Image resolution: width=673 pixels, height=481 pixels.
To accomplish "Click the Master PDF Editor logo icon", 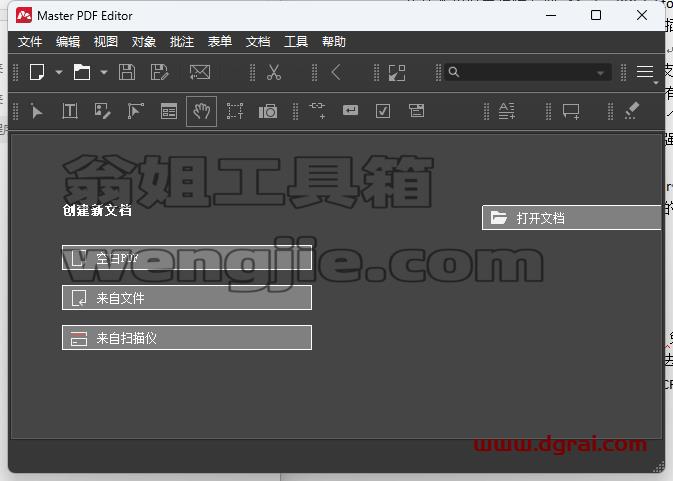I will coord(24,15).
